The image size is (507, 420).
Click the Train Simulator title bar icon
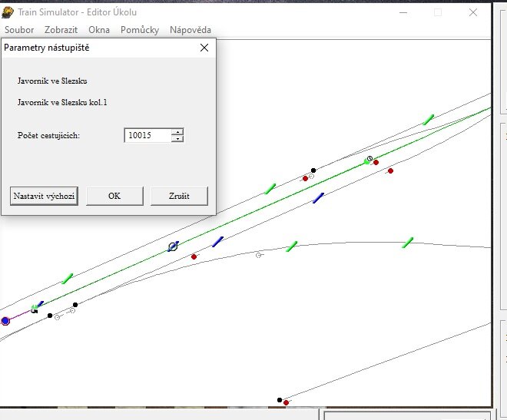click(8, 12)
